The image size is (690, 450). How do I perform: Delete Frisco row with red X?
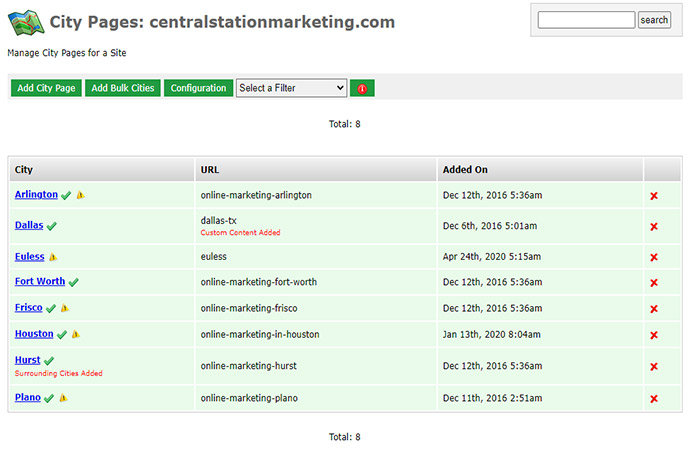(x=654, y=309)
